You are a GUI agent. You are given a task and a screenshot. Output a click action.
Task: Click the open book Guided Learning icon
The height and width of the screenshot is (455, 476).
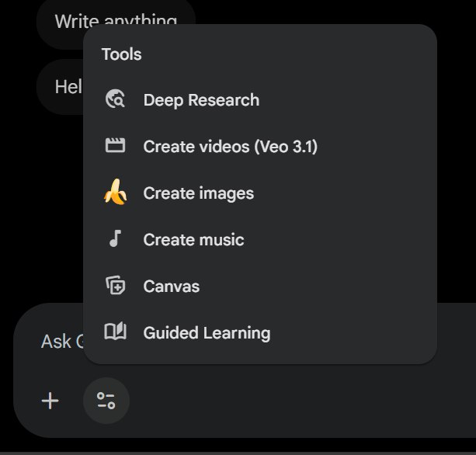[115, 332]
